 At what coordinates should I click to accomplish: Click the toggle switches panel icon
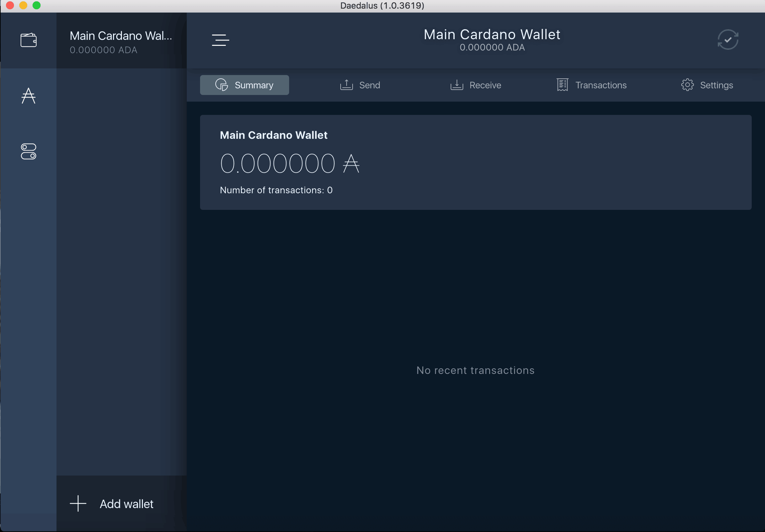29,151
